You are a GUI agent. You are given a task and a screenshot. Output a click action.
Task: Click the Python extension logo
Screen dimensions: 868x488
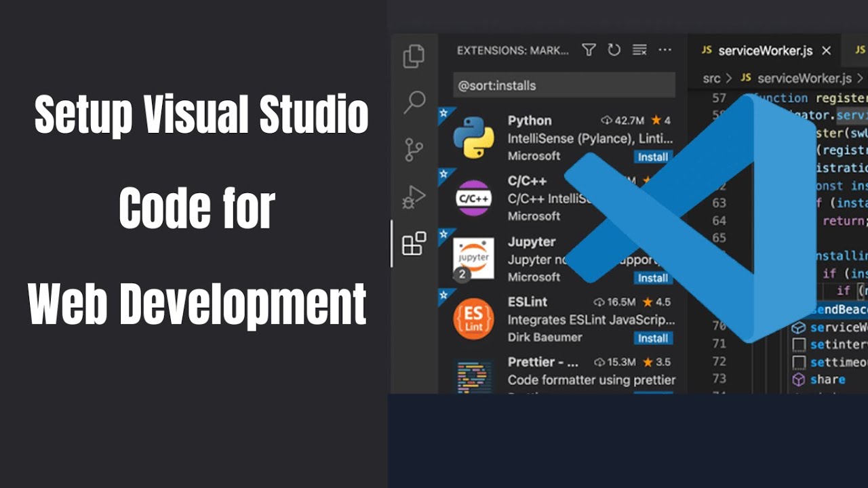click(473, 138)
